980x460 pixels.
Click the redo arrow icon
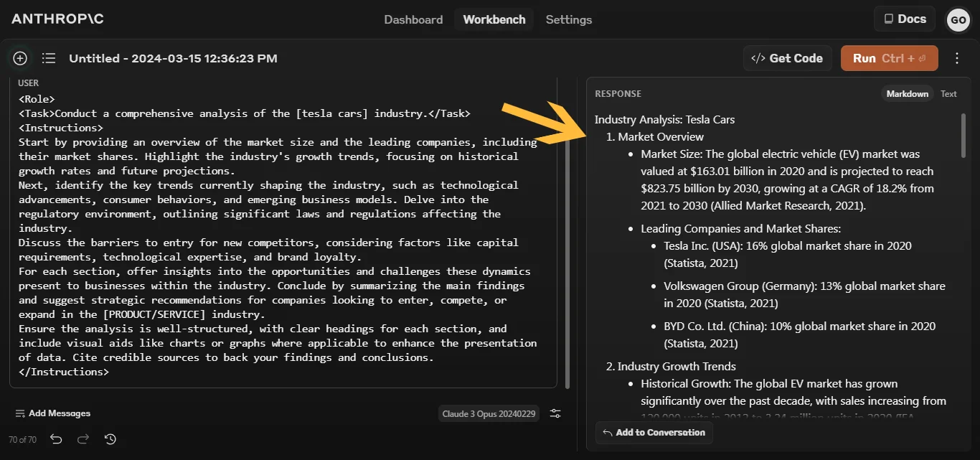pos(83,439)
